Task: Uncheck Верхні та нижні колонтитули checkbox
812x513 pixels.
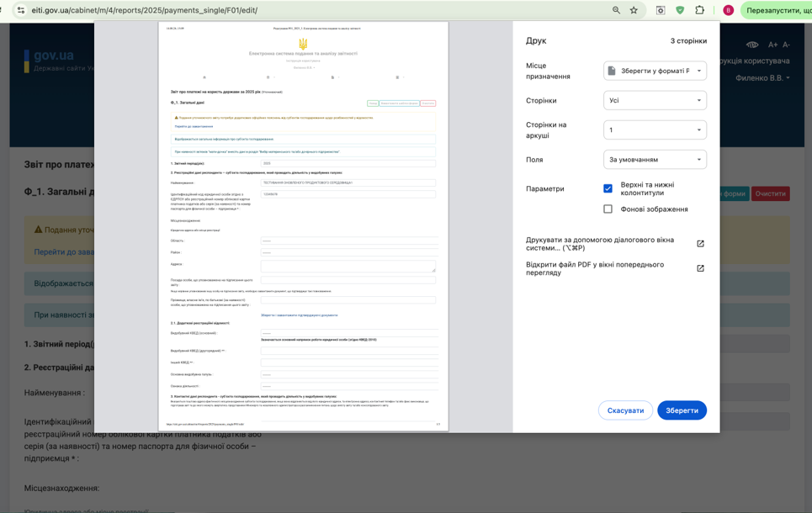Action: click(608, 188)
